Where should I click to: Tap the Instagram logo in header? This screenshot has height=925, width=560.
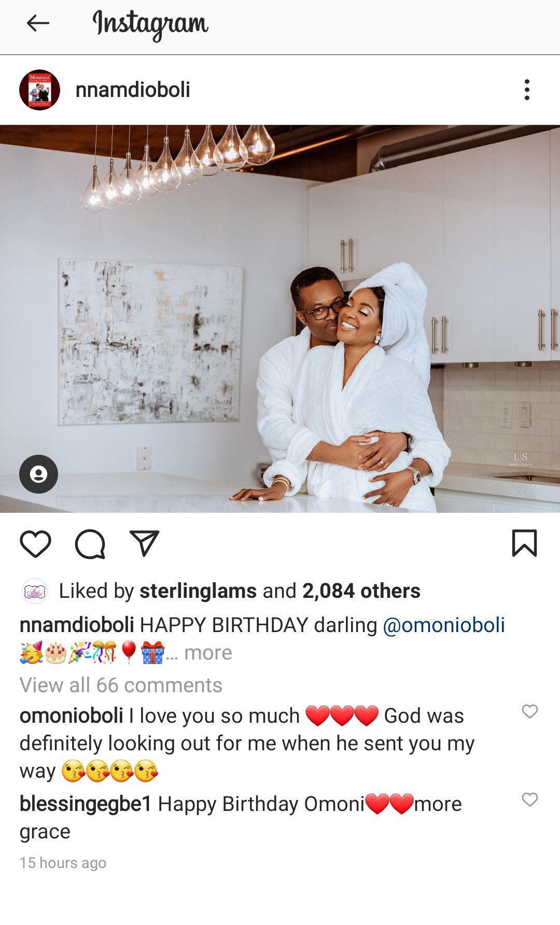150,24
